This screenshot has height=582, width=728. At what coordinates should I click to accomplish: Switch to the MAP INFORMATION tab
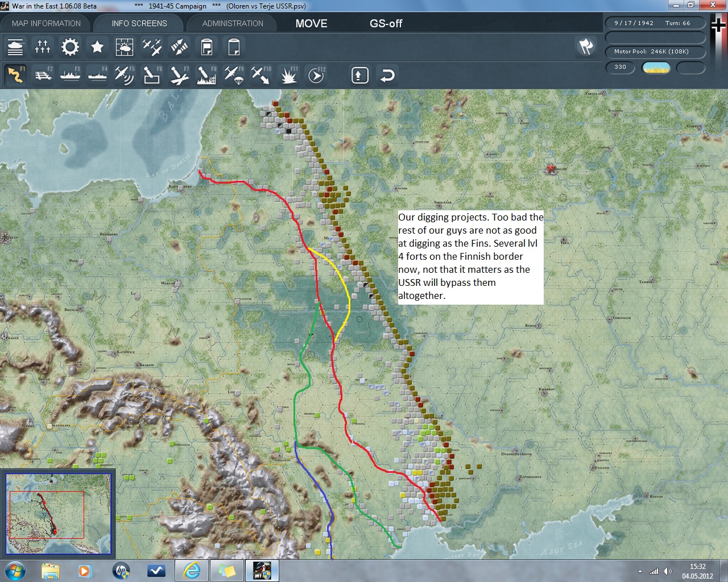coord(46,23)
